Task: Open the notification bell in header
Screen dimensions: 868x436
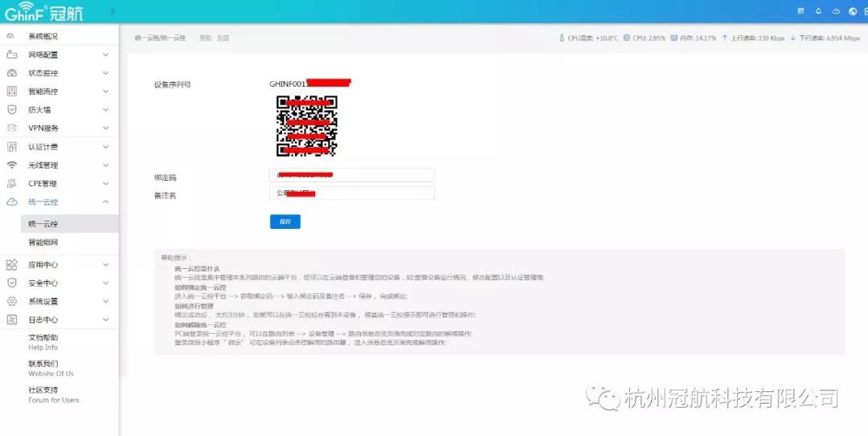Action: [x=818, y=11]
